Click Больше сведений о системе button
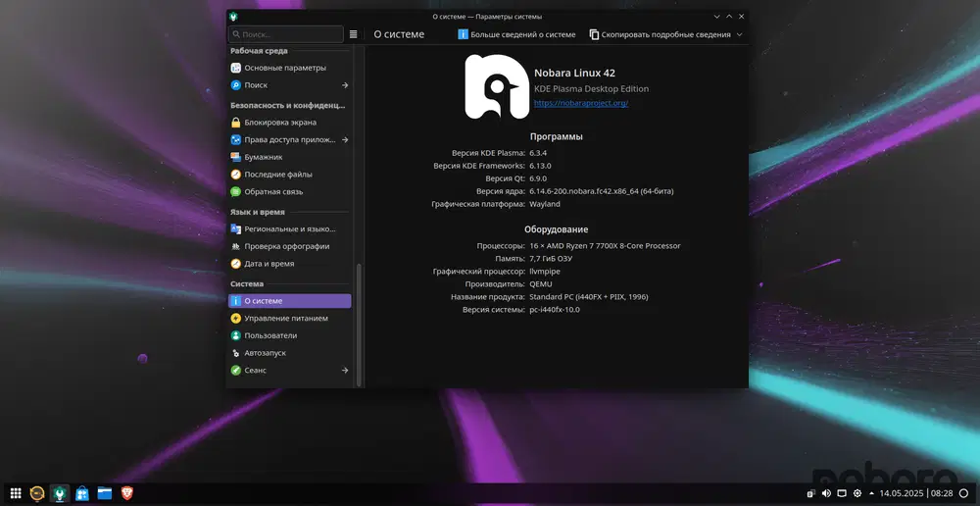Screen dimensions: 980x506 click(x=516, y=34)
